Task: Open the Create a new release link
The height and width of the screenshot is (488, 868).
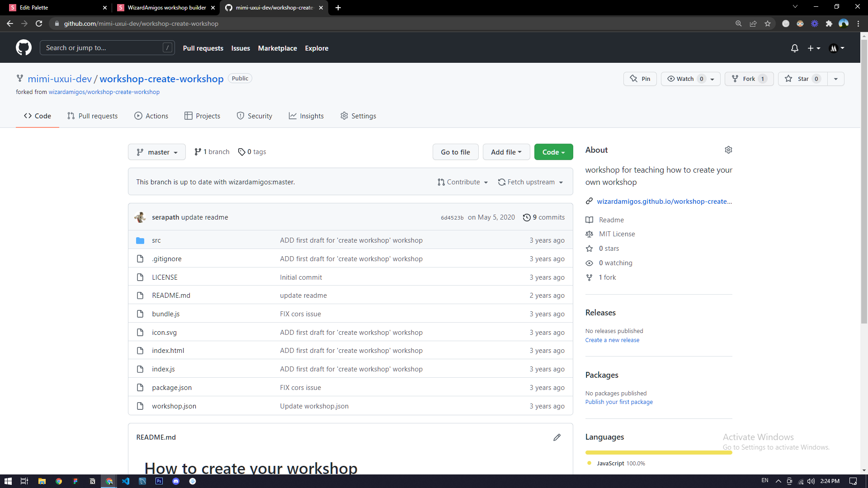Action: tap(612, 340)
